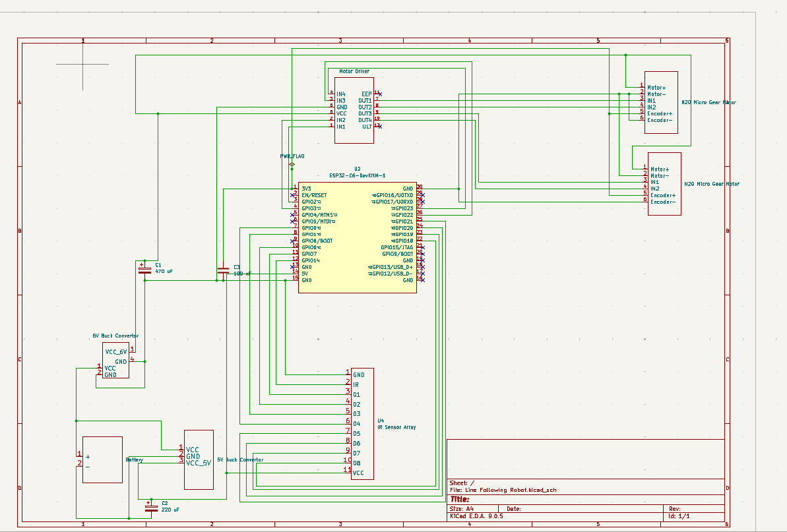Select the PWR_FLAG power symbol
The height and width of the screenshot is (532, 787).
tap(292, 163)
